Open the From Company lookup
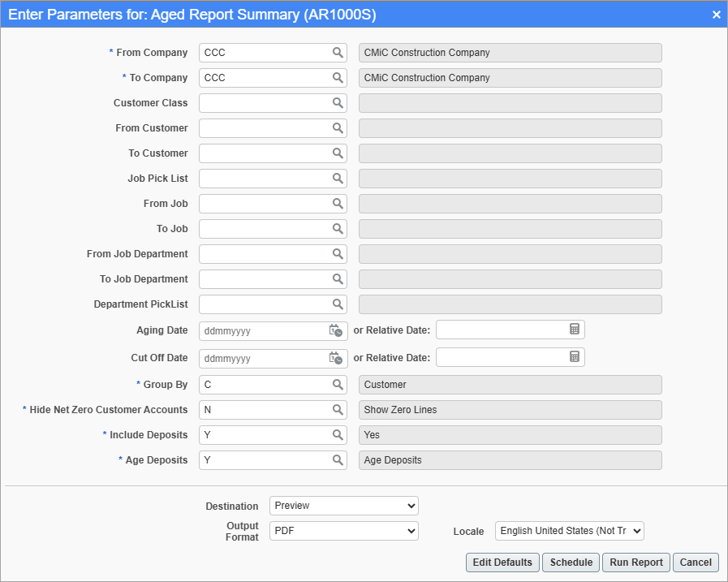728x582 pixels. [x=340, y=52]
